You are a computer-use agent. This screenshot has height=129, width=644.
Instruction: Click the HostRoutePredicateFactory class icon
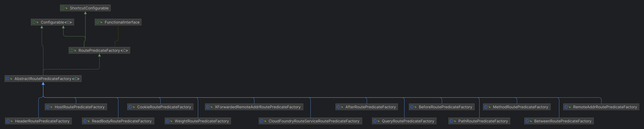coord(48,107)
